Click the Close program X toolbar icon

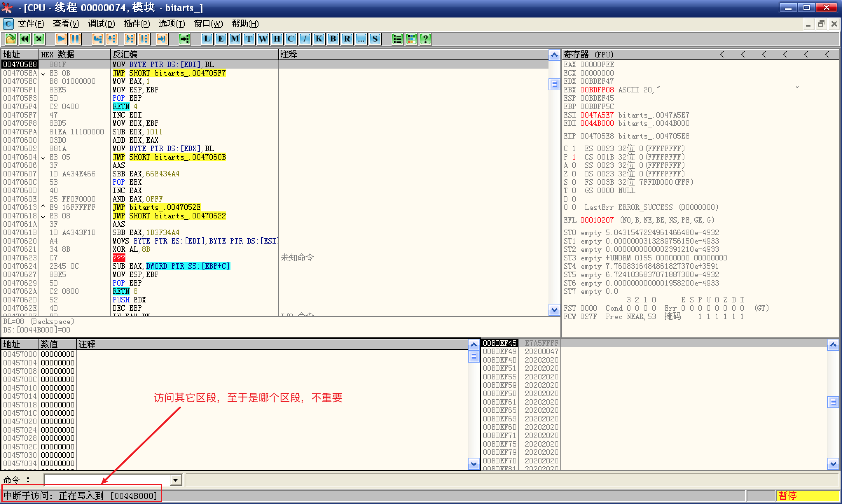click(x=39, y=39)
